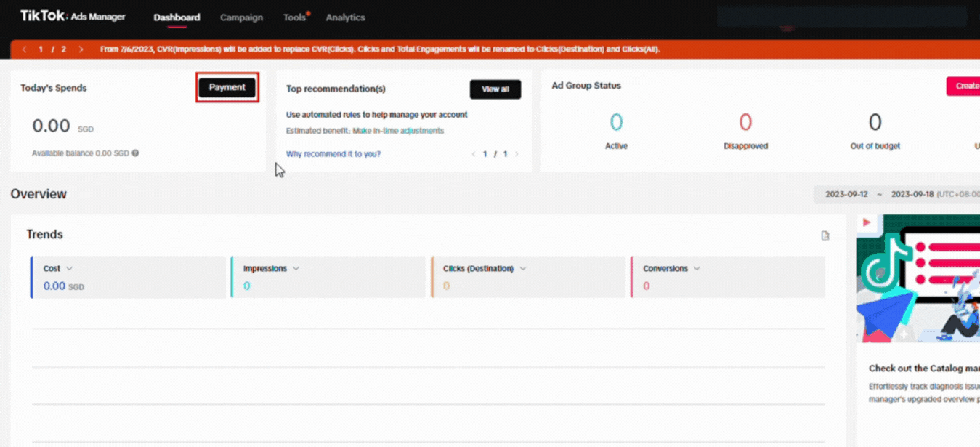This screenshot has width=980, height=447.
Task: Click View all in Top recommendations
Action: point(495,89)
